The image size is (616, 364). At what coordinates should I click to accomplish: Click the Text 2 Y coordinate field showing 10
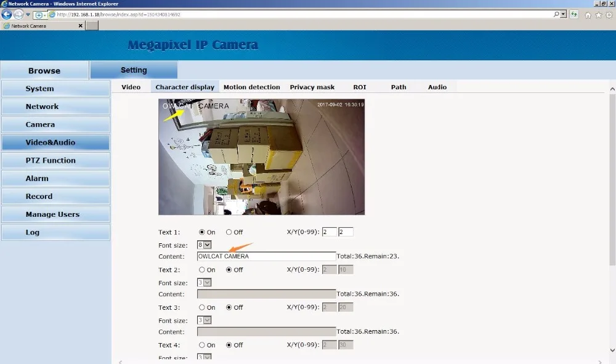[x=346, y=270]
